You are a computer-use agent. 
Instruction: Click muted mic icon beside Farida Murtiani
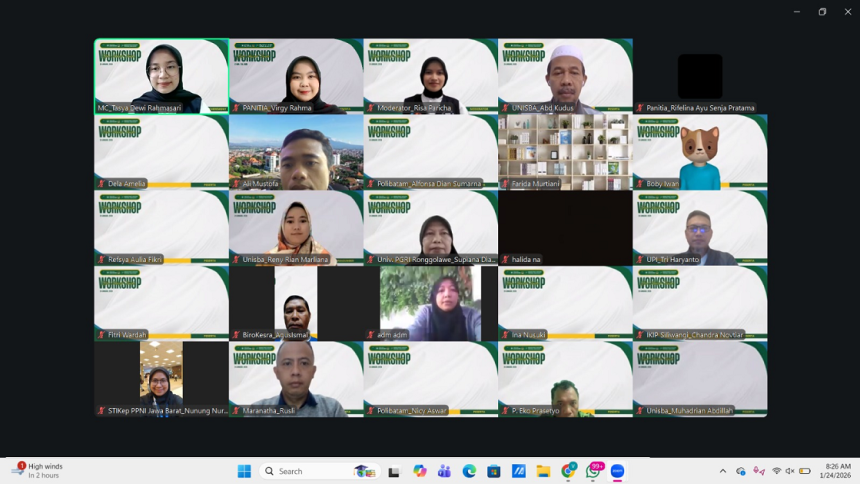(506, 184)
